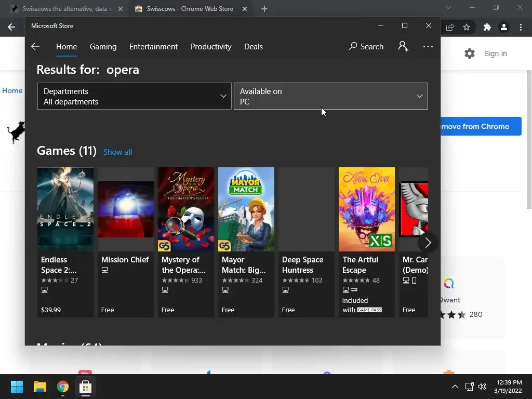The image size is (532, 399).
Task: Go back in Microsoft Store
Action: [x=35, y=46]
